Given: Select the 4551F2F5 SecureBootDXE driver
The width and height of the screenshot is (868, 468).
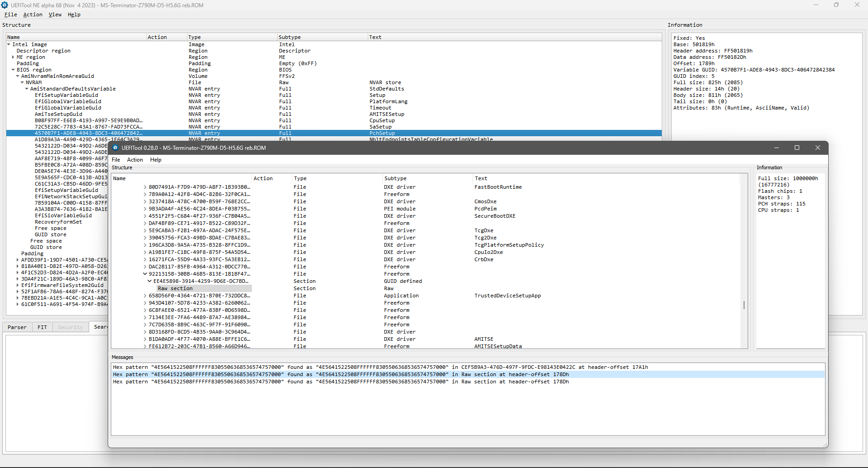Looking at the screenshot, I should click(425, 216).
